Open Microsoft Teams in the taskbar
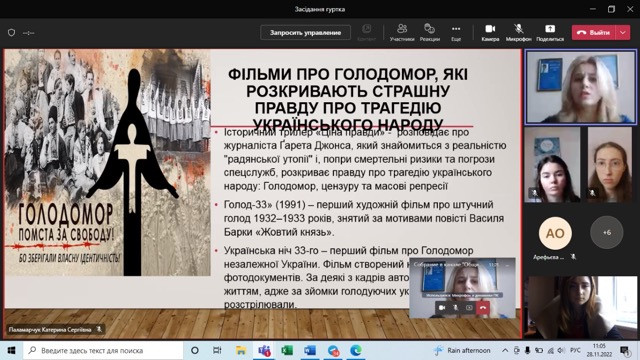Viewport: 640px width, 360px height. click(264, 350)
